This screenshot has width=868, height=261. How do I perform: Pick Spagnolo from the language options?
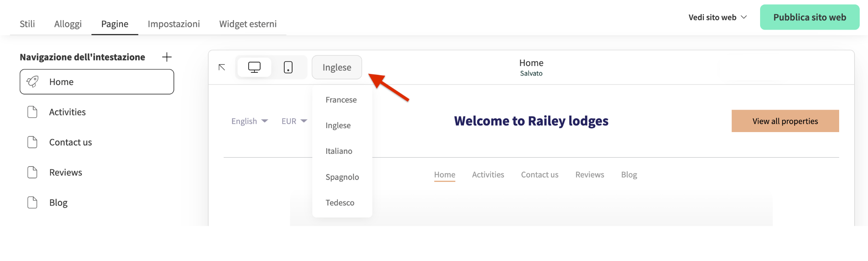coord(342,177)
